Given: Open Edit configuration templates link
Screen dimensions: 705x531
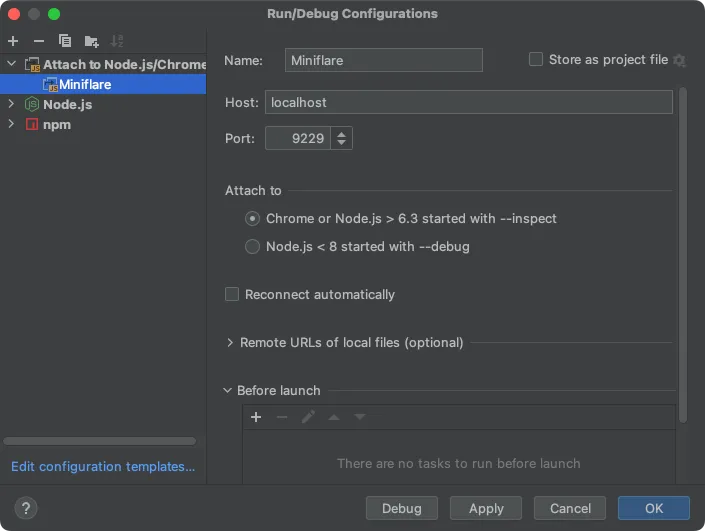Looking at the screenshot, I should click(103, 466).
